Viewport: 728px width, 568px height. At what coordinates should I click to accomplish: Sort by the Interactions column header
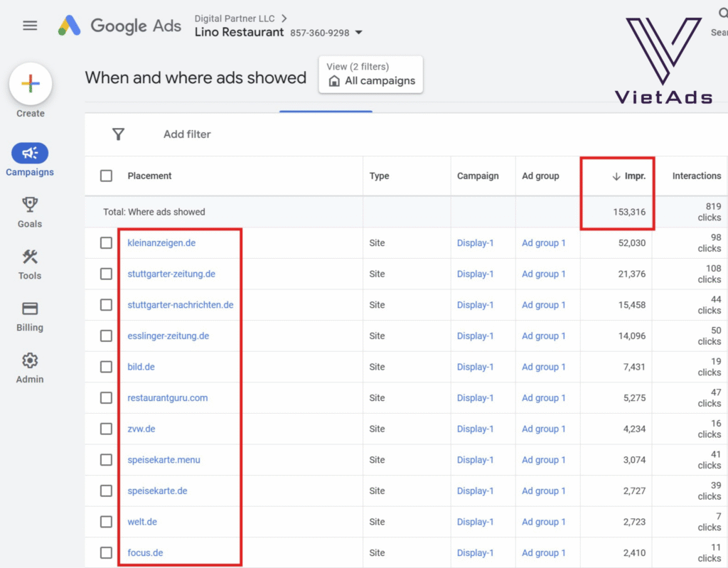click(697, 176)
